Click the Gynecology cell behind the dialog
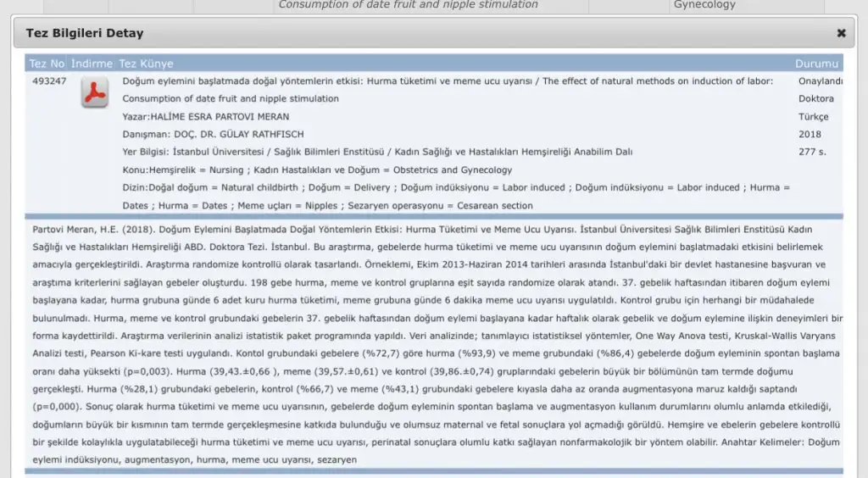Image resolution: width=868 pixels, height=478 pixels. [704, 5]
